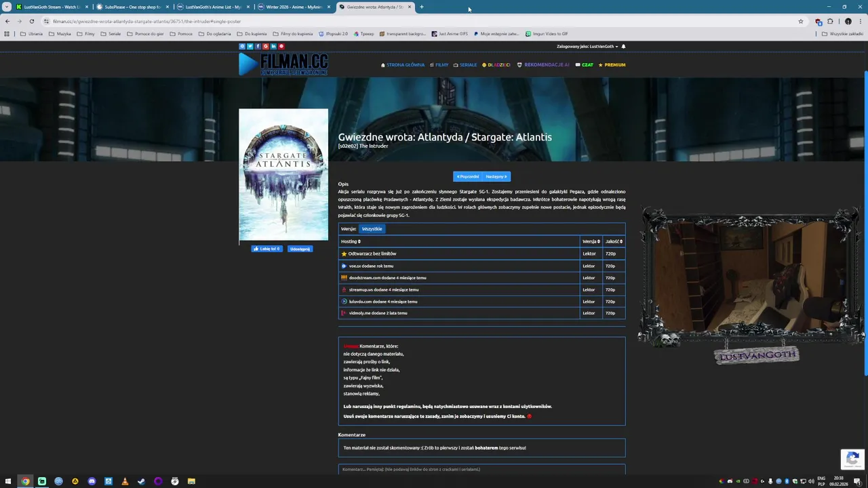868x488 pixels.
Task: Open VLC media player from taskbar
Action: coord(125,481)
